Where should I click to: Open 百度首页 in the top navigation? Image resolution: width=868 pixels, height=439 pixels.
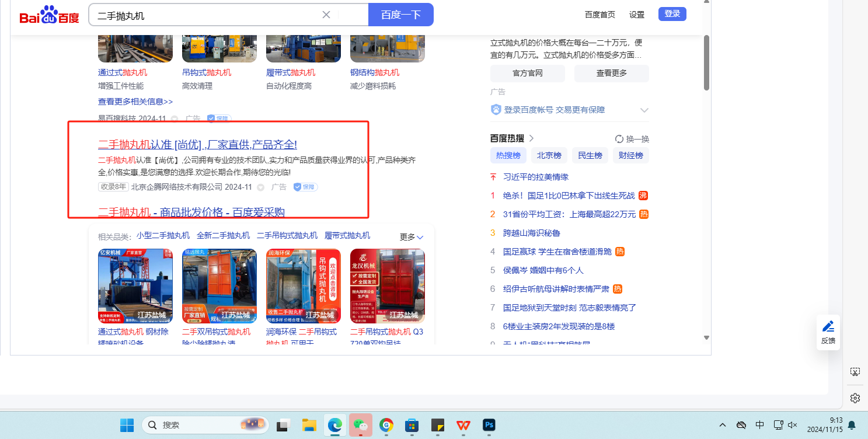(x=600, y=15)
